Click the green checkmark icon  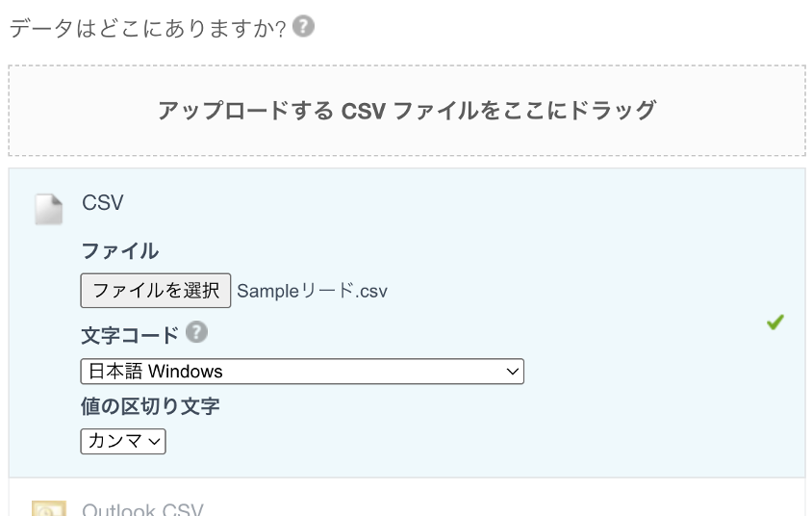[775, 322]
